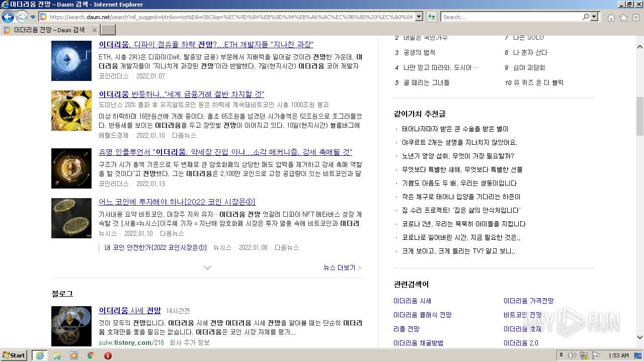Viewport: 644px width, 362px height.
Task: Select ranking item 심야 괴담회
Action: (529, 67)
